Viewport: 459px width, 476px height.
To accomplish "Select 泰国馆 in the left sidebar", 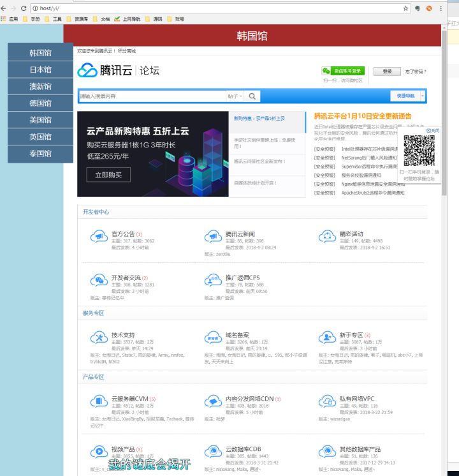I will (x=40, y=153).
